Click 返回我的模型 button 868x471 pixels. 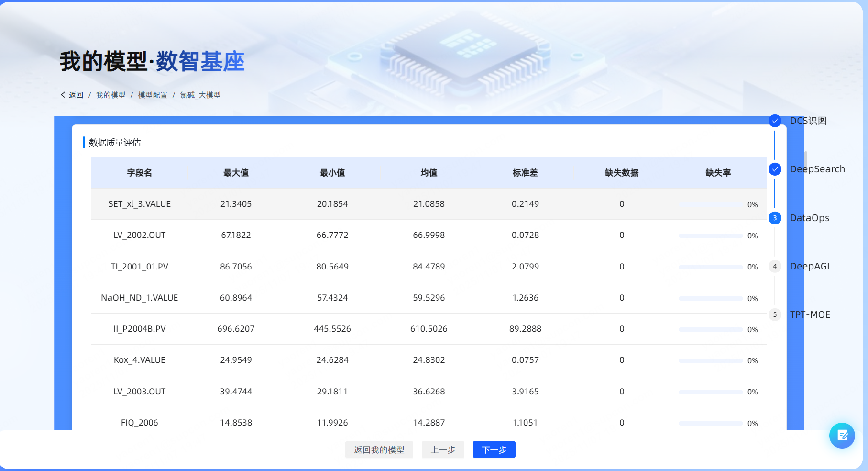(x=379, y=450)
